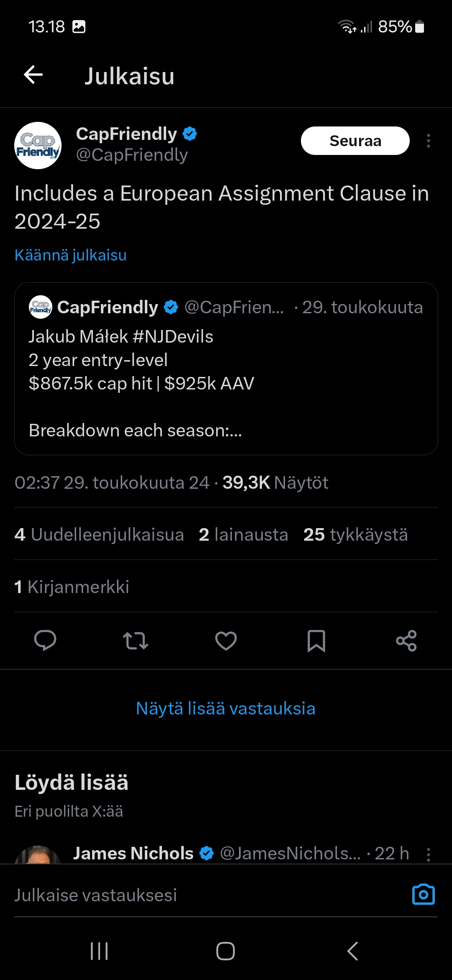Image resolution: width=452 pixels, height=980 pixels.
Task: Open James Nichols post options menu
Action: coord(428,854)
